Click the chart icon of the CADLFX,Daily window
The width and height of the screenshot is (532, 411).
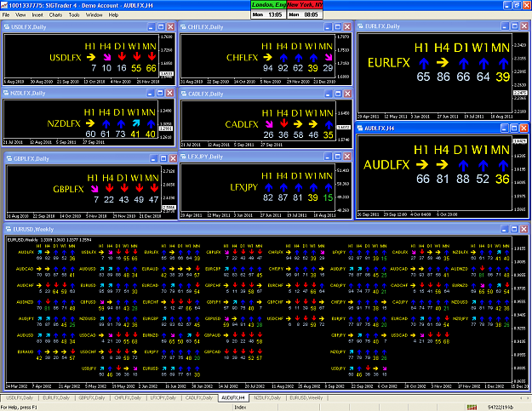click(184, 94)
